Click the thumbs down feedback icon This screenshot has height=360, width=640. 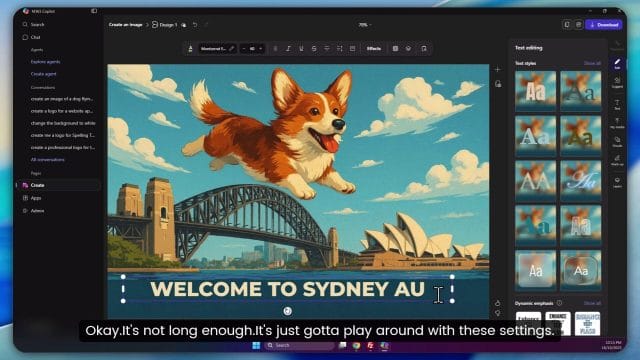[x=498, y=313]
